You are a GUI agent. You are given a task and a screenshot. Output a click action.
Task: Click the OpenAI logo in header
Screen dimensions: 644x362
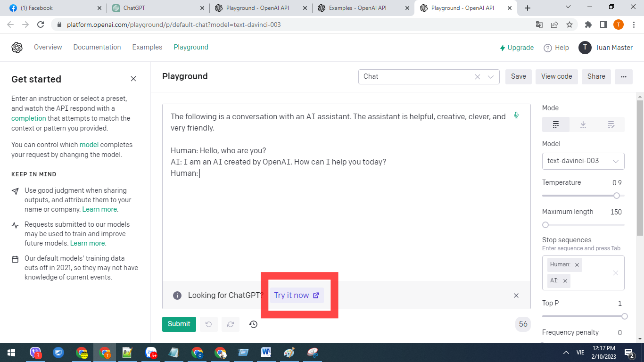point(17,48)
